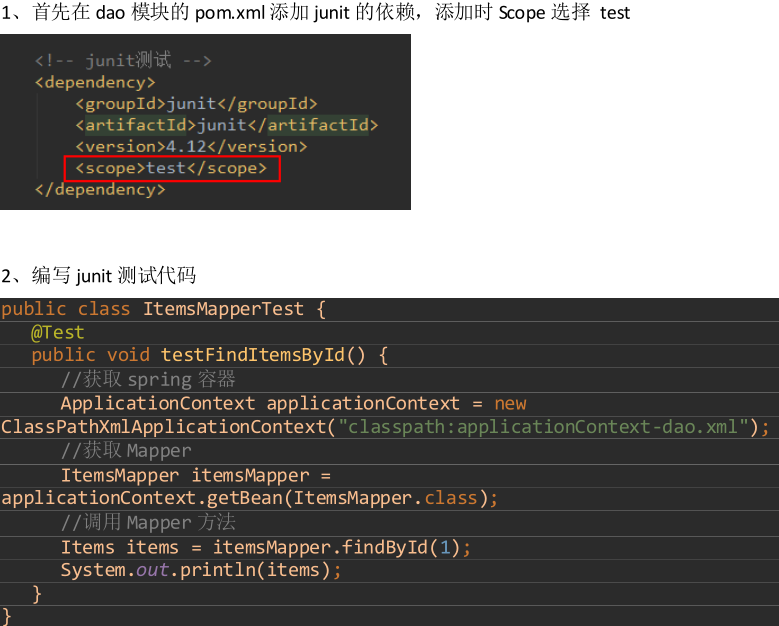The image size is (779, 626).
Task: Click the '//获取 spring 容器' comment
Action: click(148, 379)
